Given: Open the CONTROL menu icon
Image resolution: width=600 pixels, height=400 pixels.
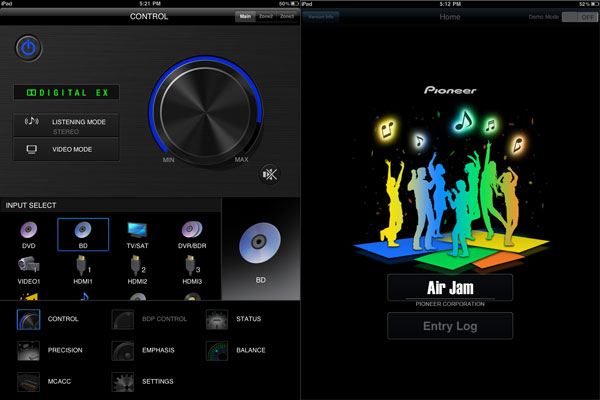Looking at the screenshot, I should pos(28,319).
